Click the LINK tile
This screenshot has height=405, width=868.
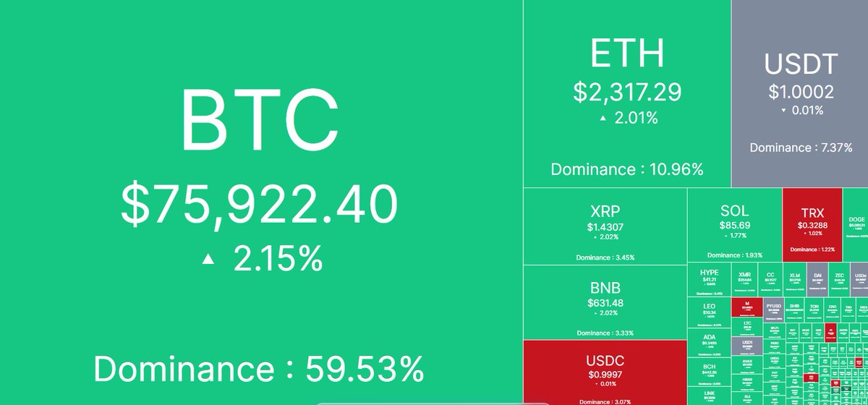pos(709,394)
